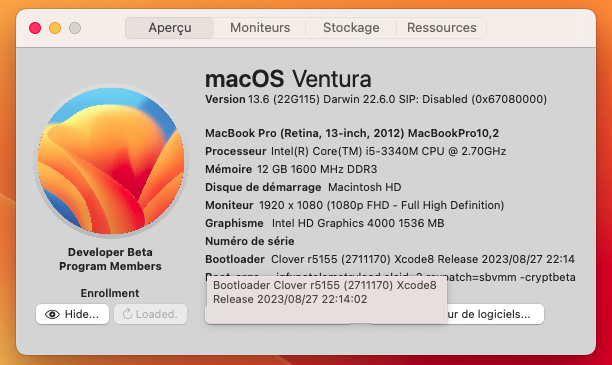Click the Hide... button with eye icon
The image size is (612, 365).
[72, 314]
